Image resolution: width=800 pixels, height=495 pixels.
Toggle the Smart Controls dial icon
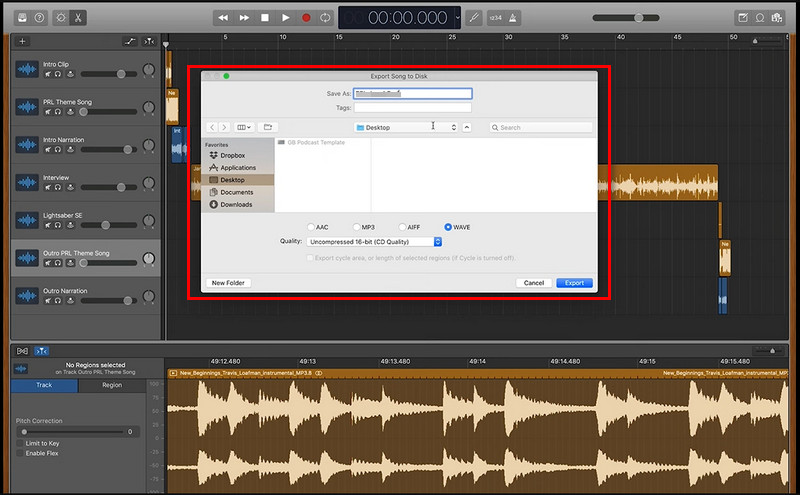point(61,18)
